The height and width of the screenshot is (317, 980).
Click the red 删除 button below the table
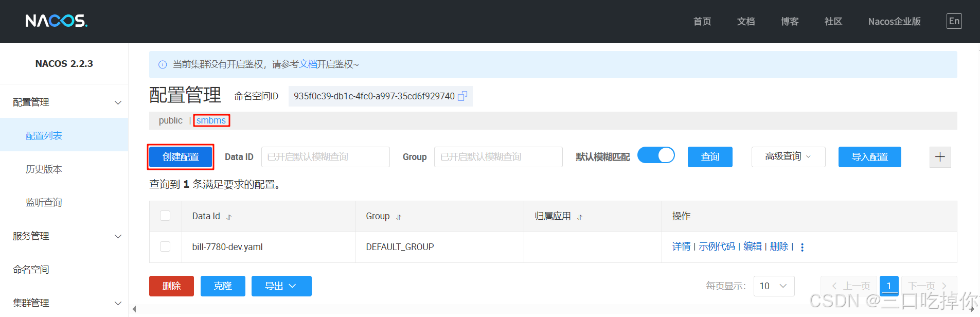pos(171,286)
